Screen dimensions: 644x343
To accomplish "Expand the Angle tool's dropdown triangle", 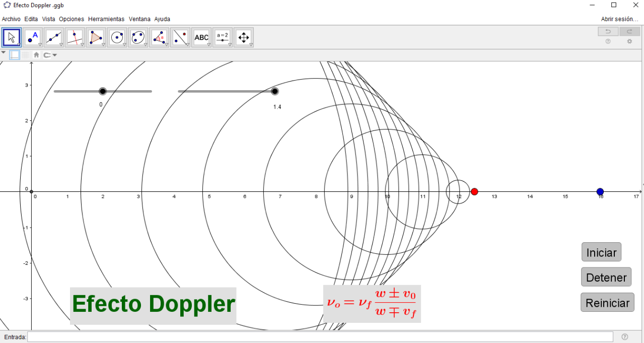I will click(x=166, y=45).
